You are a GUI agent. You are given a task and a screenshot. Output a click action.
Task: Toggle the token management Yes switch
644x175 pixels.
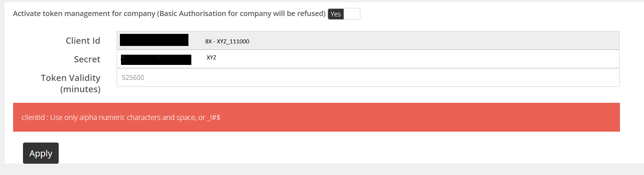click(x=344, y=14)
